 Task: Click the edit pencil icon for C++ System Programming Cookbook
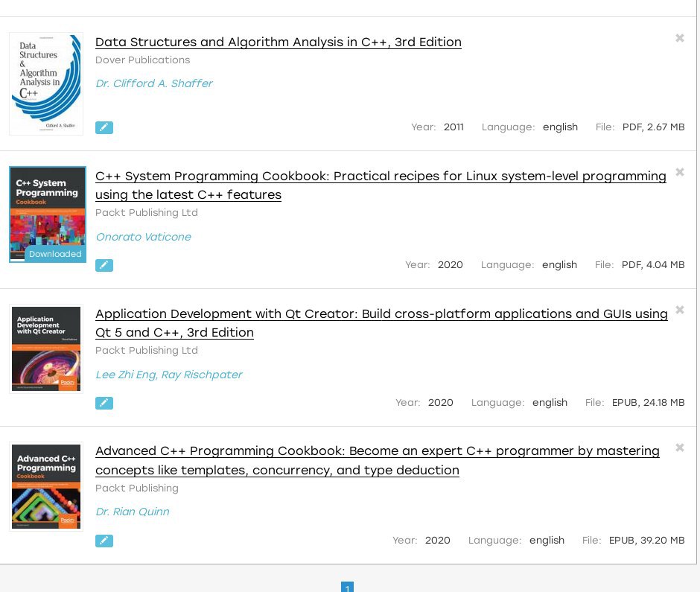pyautogui.click(x=104, y=266)
